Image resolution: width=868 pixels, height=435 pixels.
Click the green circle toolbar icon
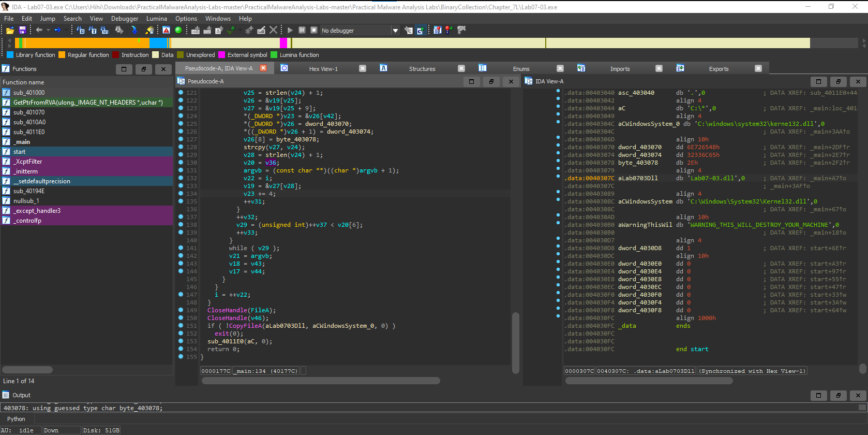point(178,30)
